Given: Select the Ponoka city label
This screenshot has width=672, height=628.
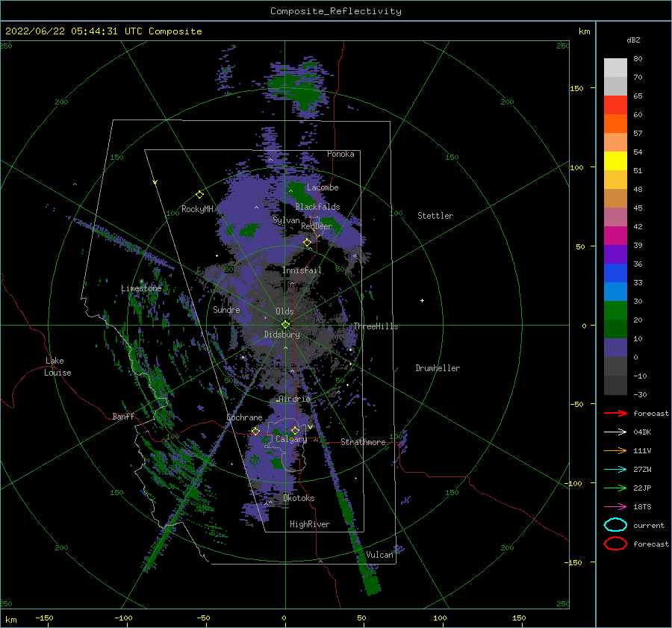Looking at the screenshot, I should (x=340, y=154).
